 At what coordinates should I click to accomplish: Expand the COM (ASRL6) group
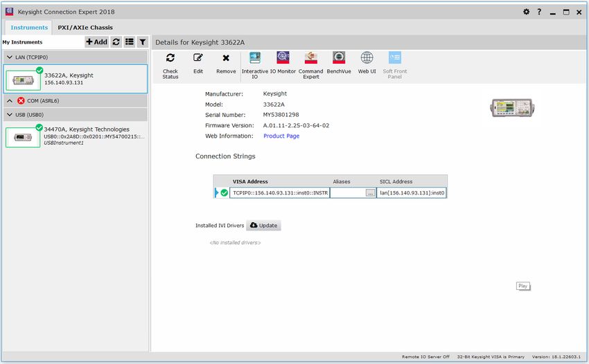10,101
